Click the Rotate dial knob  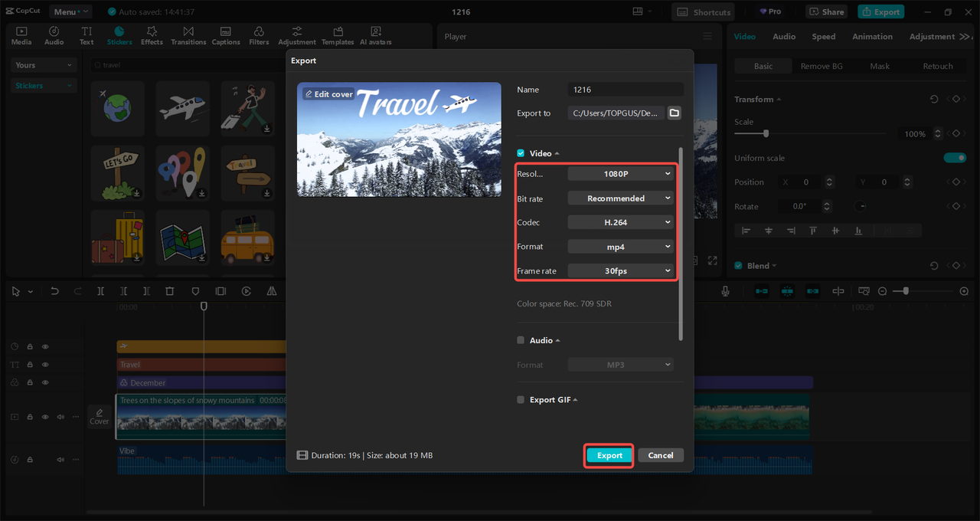tap(861, 206)
